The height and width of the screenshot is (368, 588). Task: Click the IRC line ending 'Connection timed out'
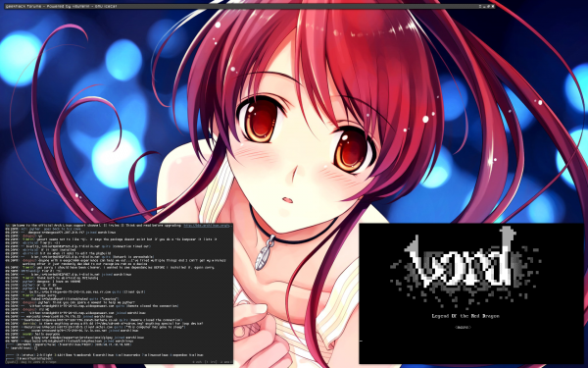tap(78, 246)
